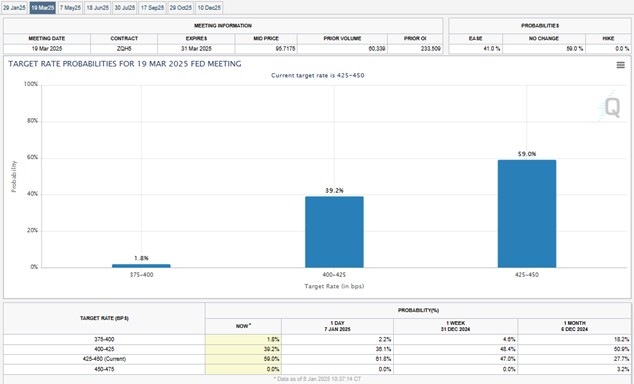Switch to the 29 Oct25 tab
The image size is (634, 384).
(181, 8)
